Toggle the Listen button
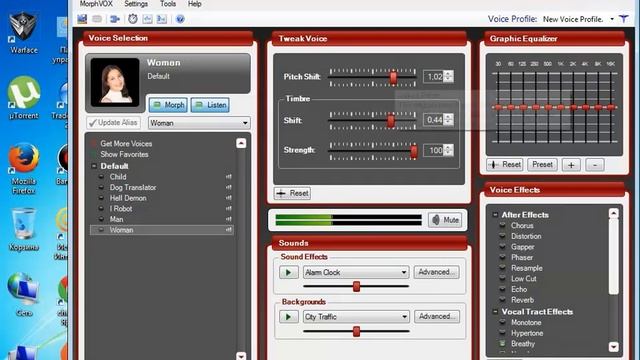 [210, 105]
